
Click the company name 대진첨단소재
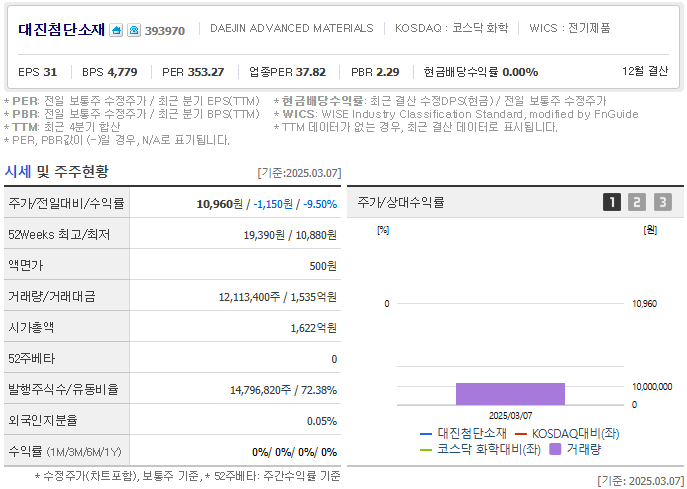pyautogui.click(x=61, y=29)
